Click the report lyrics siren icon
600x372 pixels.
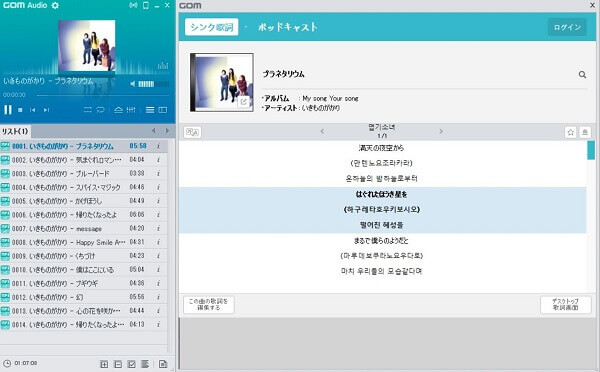pos(585,132)
